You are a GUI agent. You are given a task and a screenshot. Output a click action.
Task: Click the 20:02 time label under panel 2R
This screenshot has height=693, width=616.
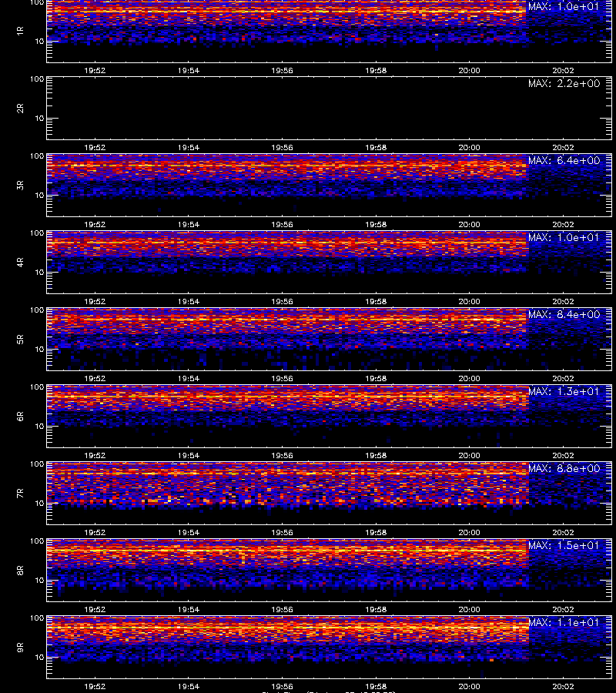click(x=563, y=148)
